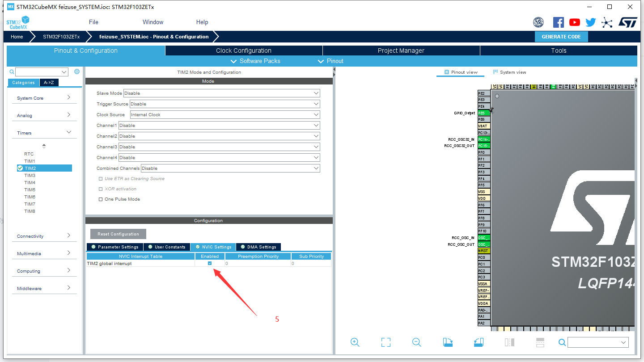Open the File menu

(93, 22)
